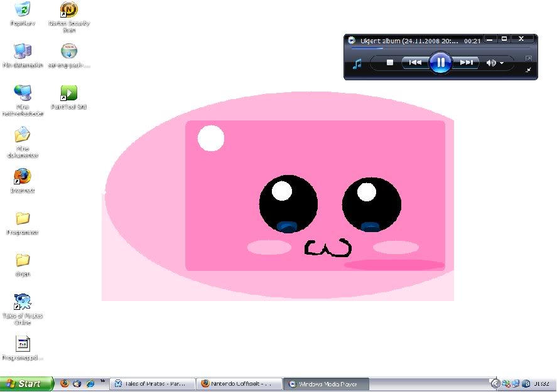Click the blue music note icon

[357, 63]
